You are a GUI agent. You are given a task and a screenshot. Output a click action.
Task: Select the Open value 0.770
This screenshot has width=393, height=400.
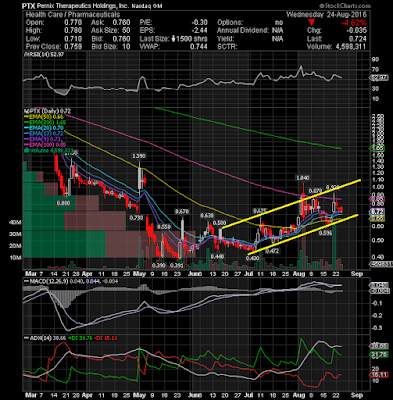[73, 23]
